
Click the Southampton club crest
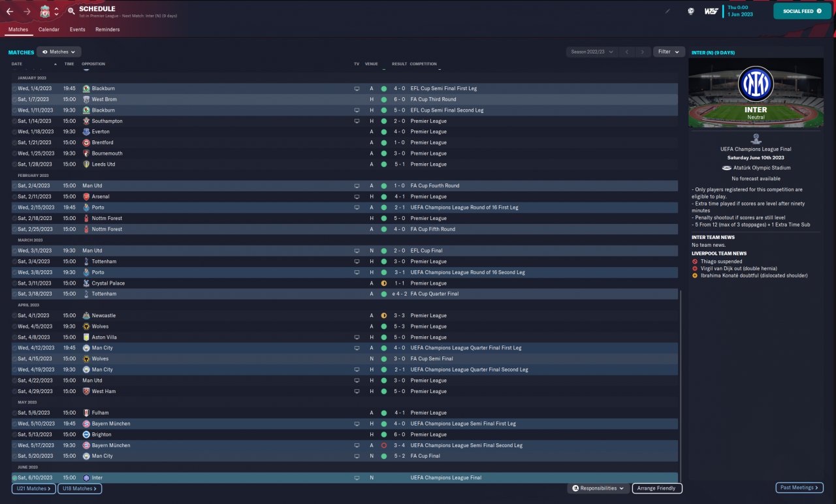[x=86, y=121]
